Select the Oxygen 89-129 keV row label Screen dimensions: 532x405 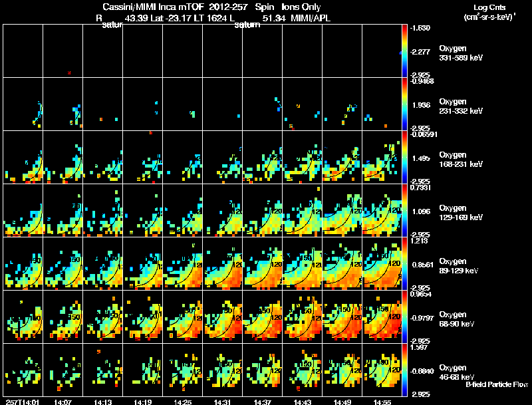click(x=458, y=265)
